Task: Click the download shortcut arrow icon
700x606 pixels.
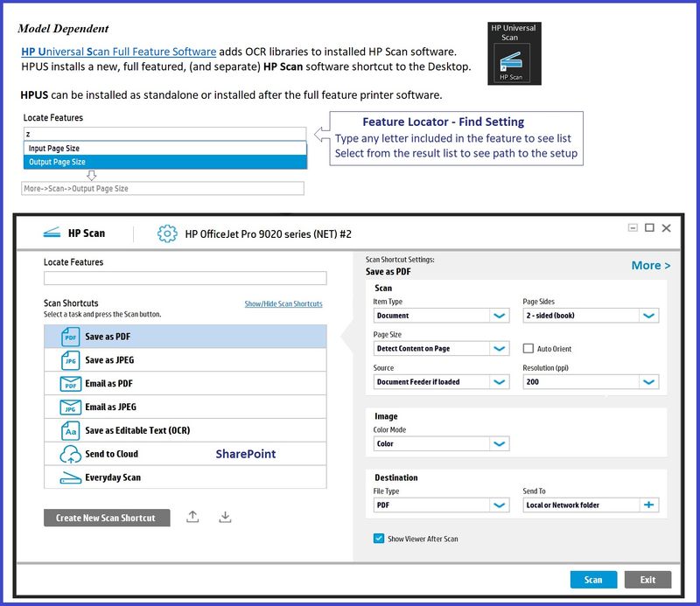Action: click(225, 517)
